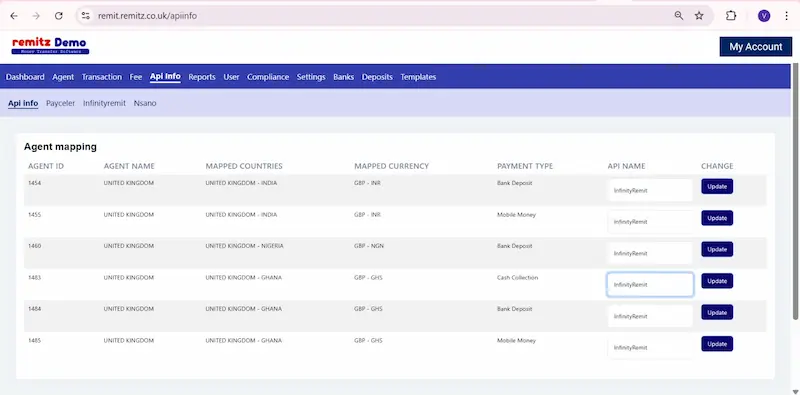The height and width of the screenshot is (395, 800).
Task: Click the API NAME column header
Action: (x=626, y=166)
